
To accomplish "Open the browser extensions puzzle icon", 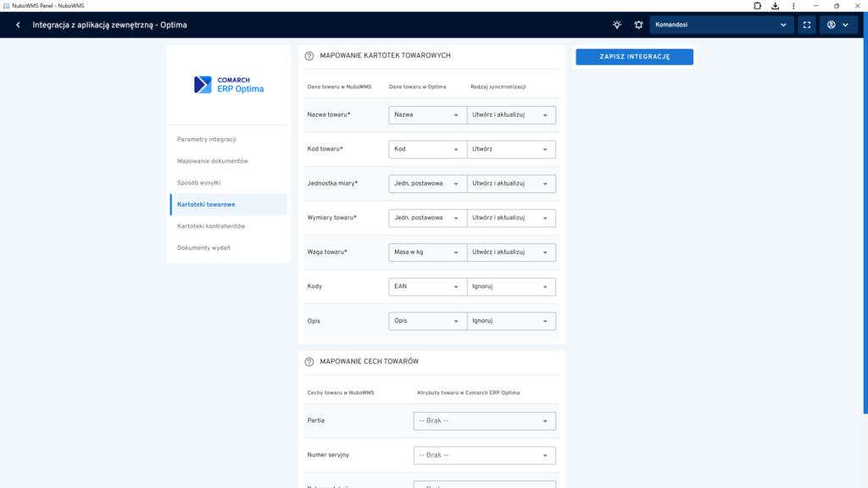I will 757,6.
